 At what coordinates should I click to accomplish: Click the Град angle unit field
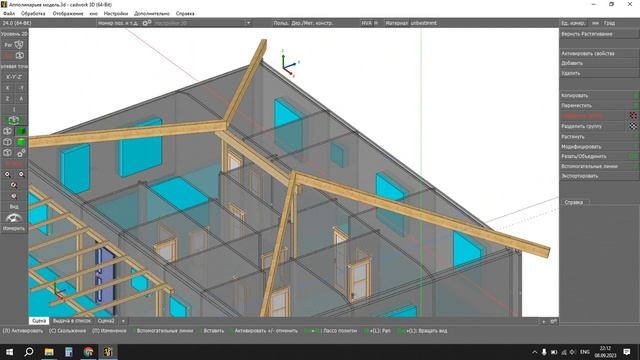point(609,23)
